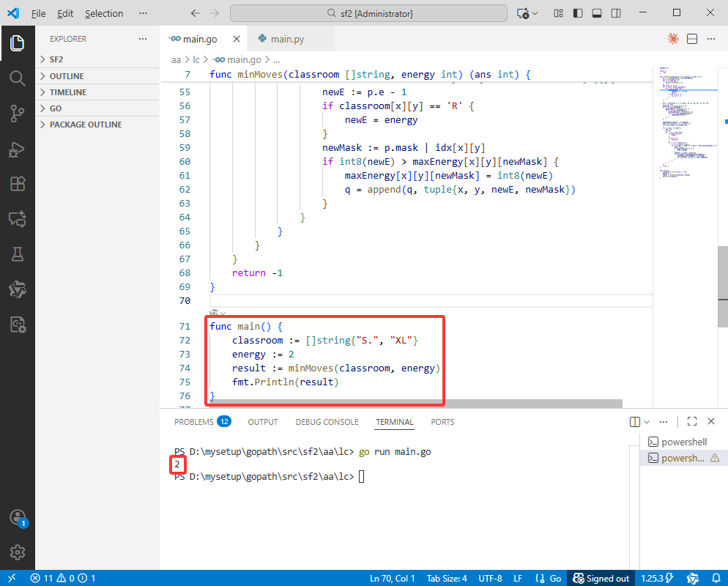
Task: Open the Edit menu
Action: pyautogui.click(x=65, y=13)
